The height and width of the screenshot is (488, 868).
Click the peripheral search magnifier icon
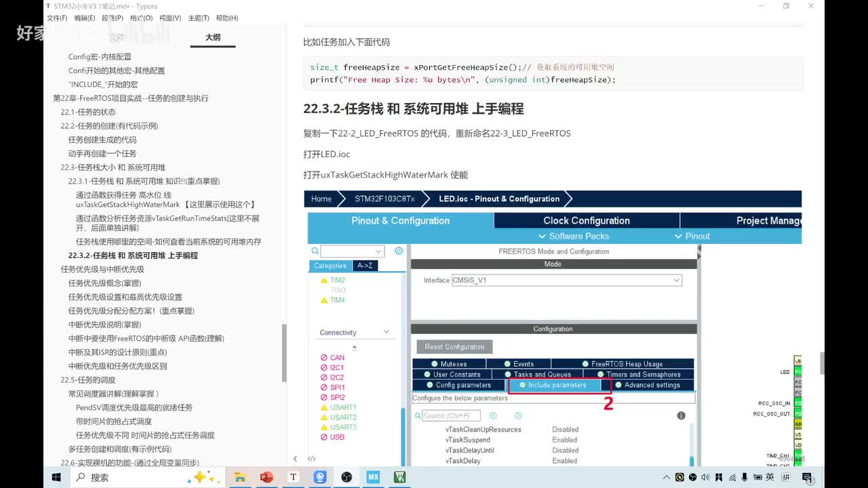click(315, 251)
